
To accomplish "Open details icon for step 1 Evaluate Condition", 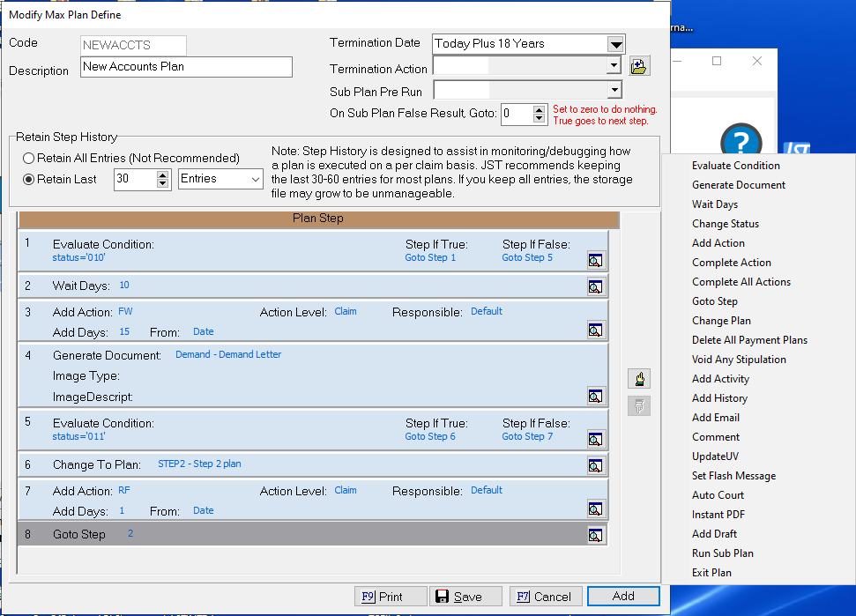I will (x=596, y=259).
